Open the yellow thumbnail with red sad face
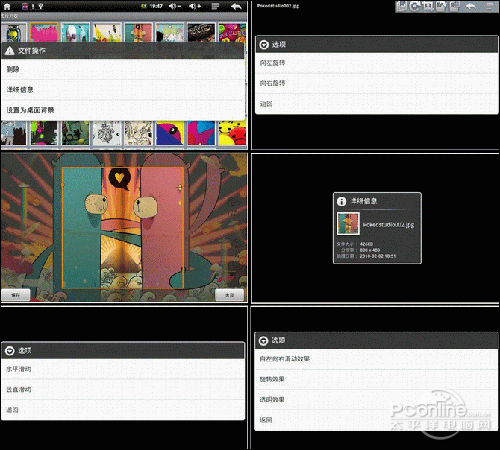The height and width of the screenshot is (450, 500). pos(232,133)
